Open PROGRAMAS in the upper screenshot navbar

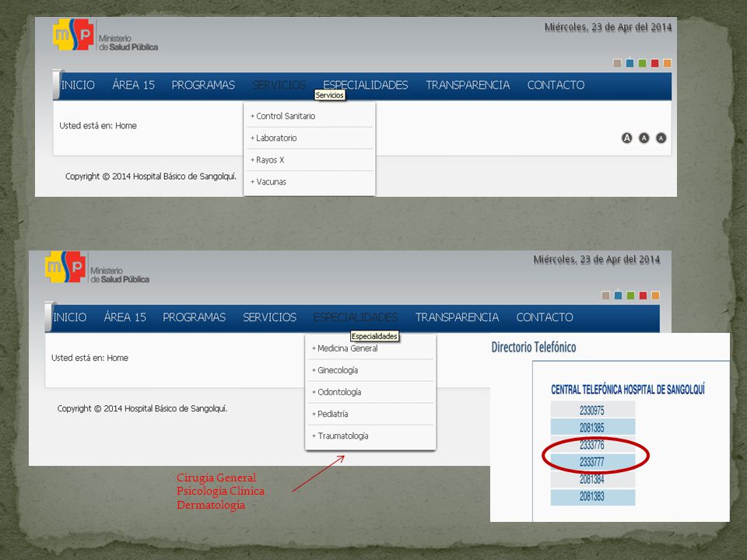[x=203, y=86]
